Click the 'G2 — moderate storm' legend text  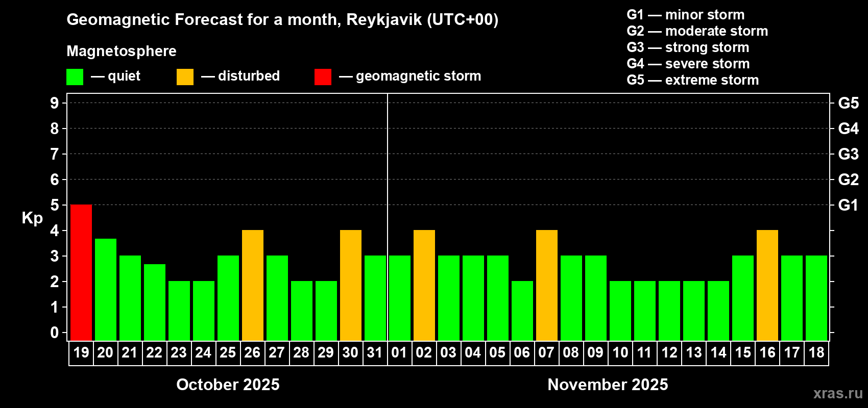tap(697, 31)
